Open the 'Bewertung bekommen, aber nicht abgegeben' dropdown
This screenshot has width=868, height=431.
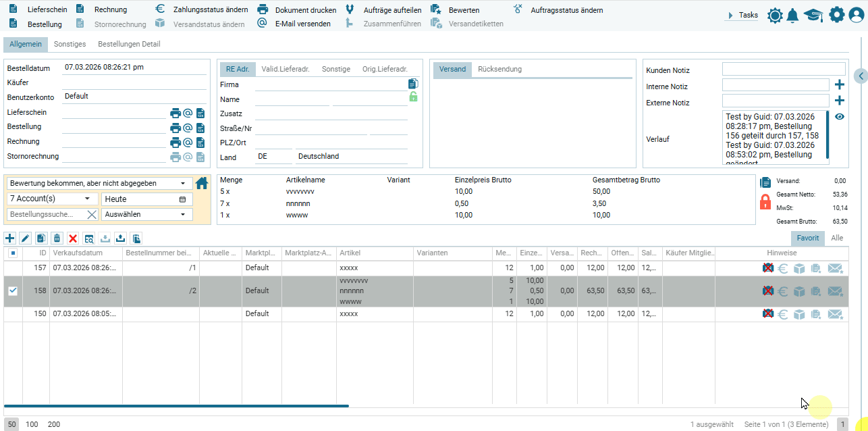[99, 183]
